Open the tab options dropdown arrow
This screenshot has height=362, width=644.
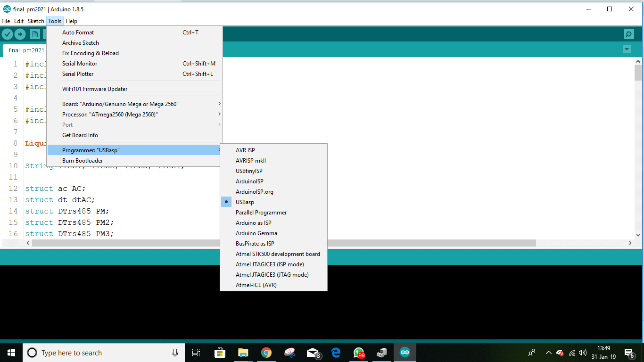pyautogui.click(x=627, y=49)
